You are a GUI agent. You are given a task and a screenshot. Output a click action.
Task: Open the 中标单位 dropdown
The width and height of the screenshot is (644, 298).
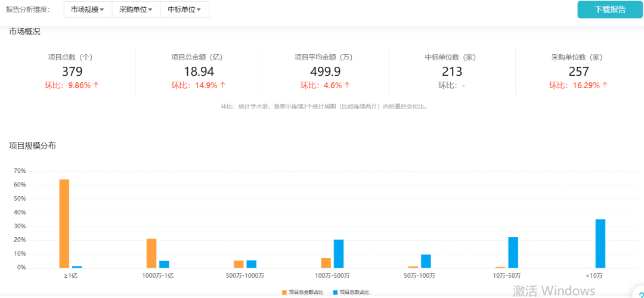coord(184,10)
